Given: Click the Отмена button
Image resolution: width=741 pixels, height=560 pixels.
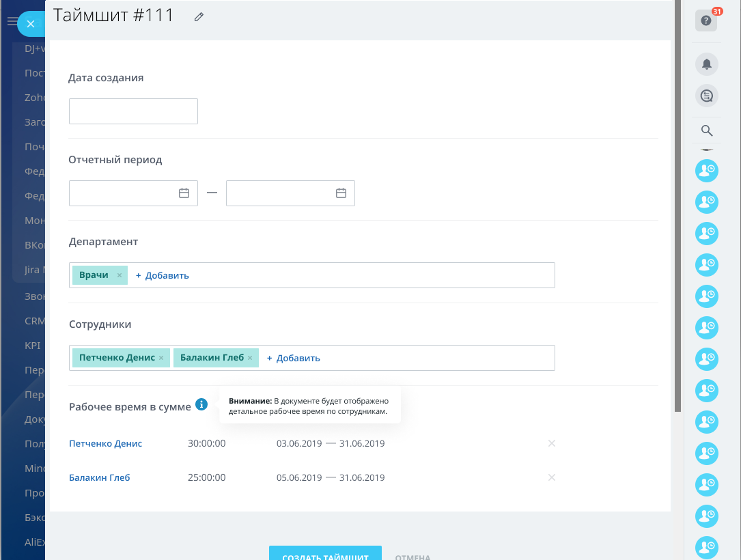Looking at the screenshot, I should 413,555.
